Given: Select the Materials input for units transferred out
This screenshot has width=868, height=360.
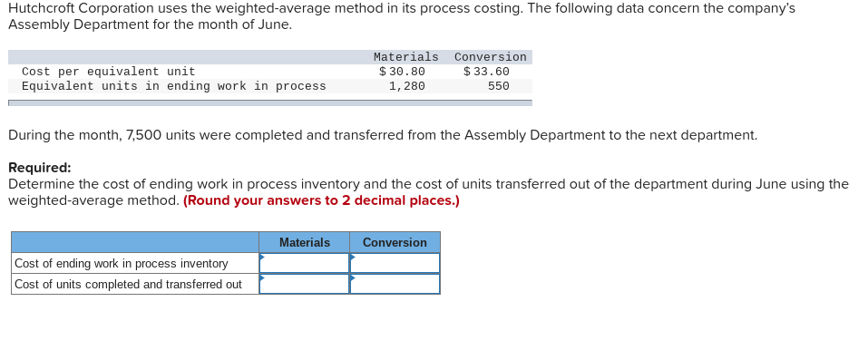Looking at the screenshot, I should (x=305, y=284).
